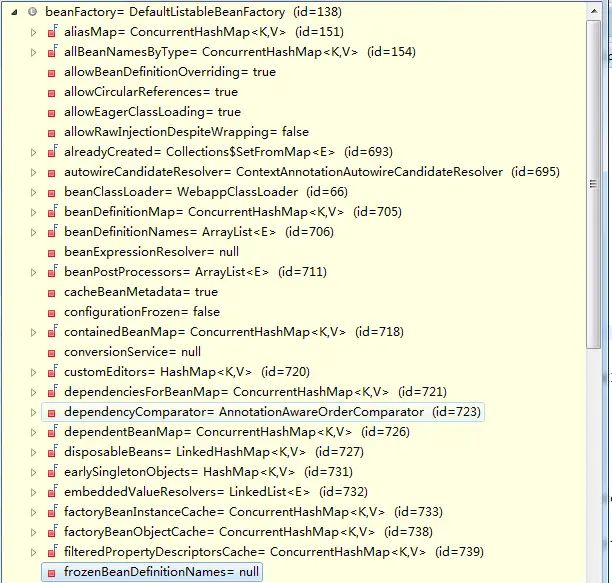Click the beanFactory circle field icon
The height and width of the screenshot is (583, 612).
coord(33,12)
